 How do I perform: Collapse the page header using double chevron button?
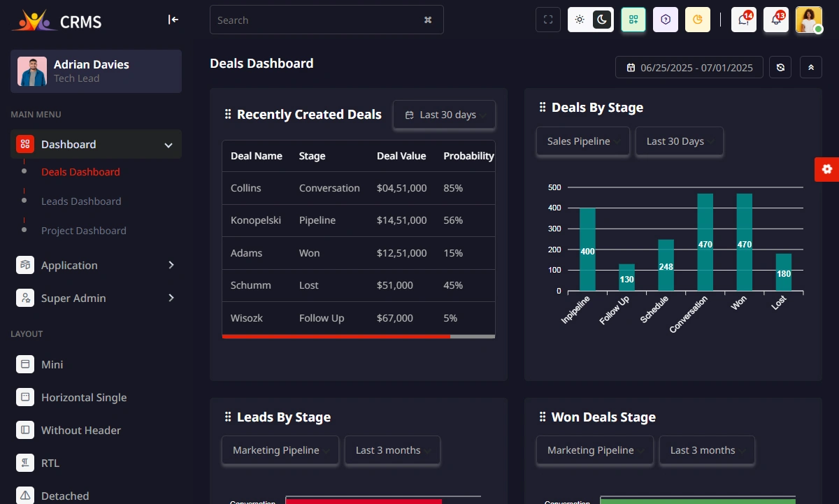click(810, 67)
